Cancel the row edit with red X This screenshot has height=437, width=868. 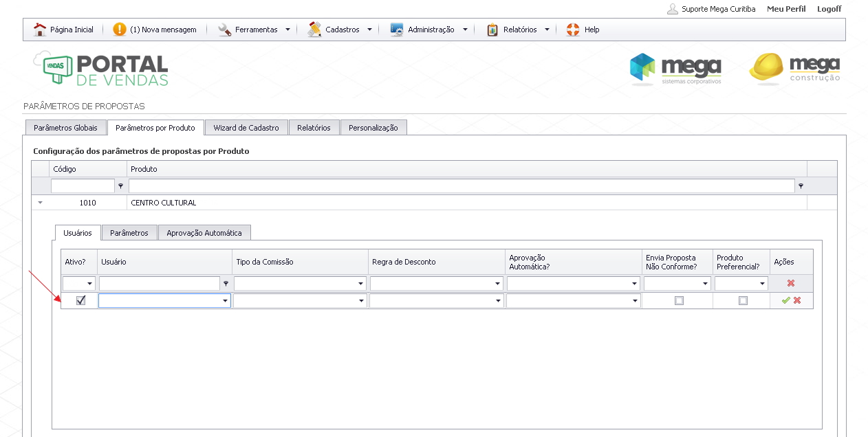tap(797, 300)
